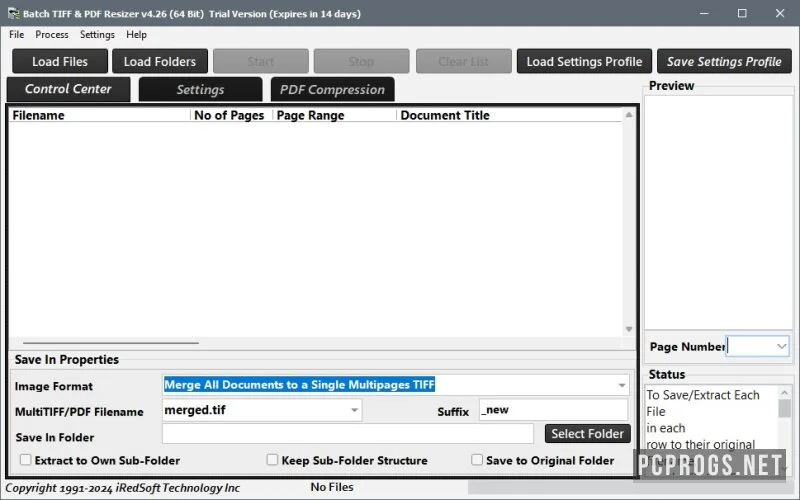Click the disabled Clear List button
800x500 pixels.
(x=463, y=61)
